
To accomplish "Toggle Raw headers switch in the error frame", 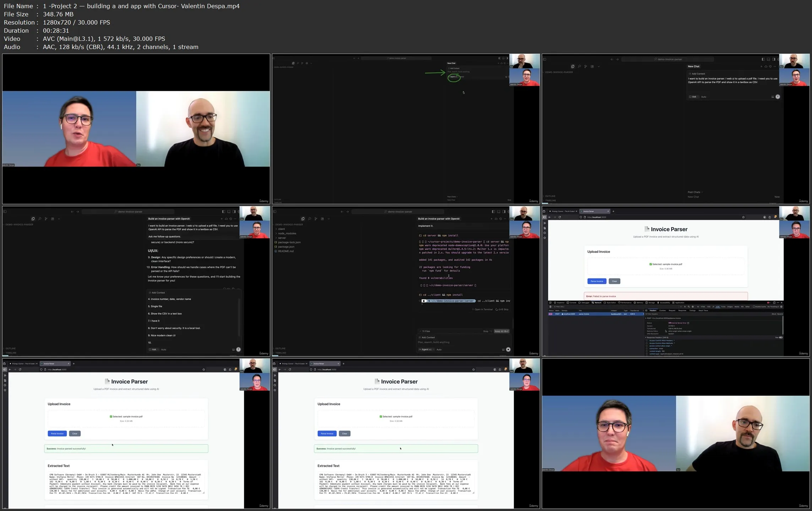I will [x=781, y=337].
